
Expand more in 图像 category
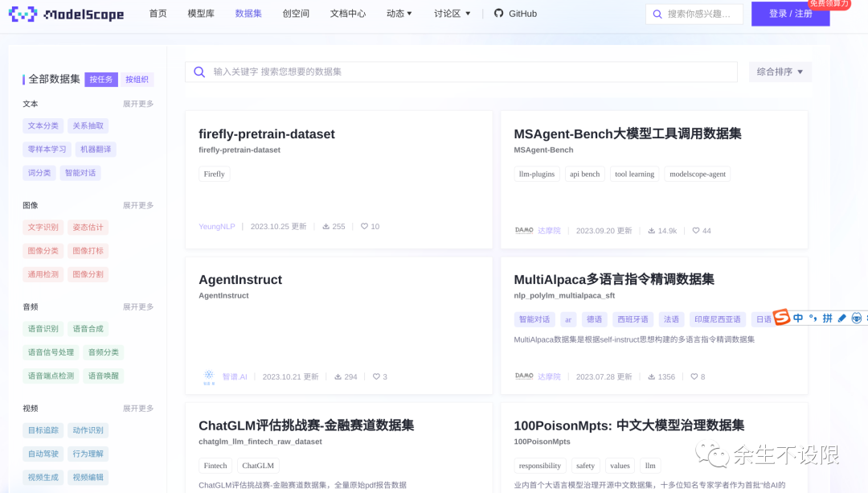138,205
